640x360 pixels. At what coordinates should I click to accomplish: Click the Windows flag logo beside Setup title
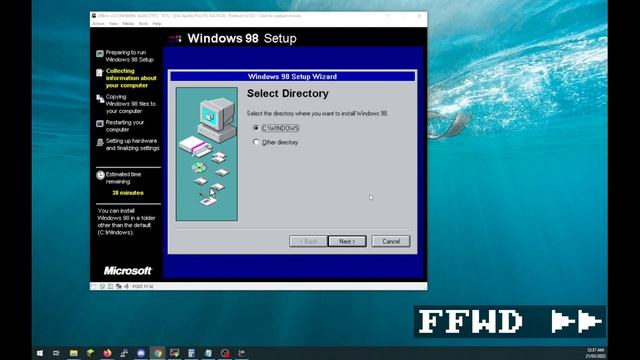(175, 39)
